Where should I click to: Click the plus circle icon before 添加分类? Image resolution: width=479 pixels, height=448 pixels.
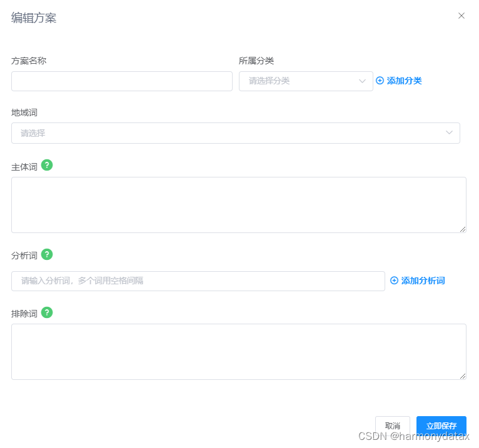pos(380,81)
